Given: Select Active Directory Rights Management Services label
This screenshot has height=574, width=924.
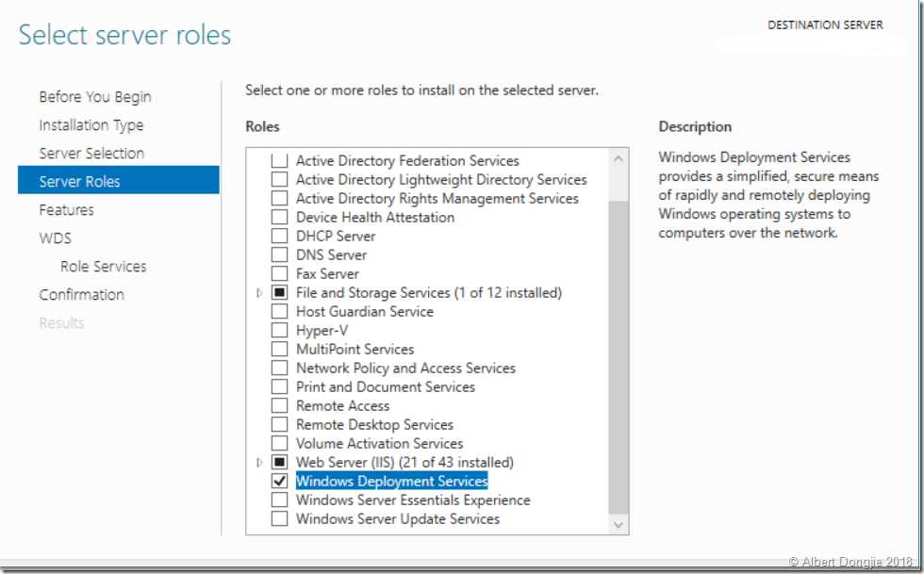Looking at the screenshot, I should (x=437, y=198).
